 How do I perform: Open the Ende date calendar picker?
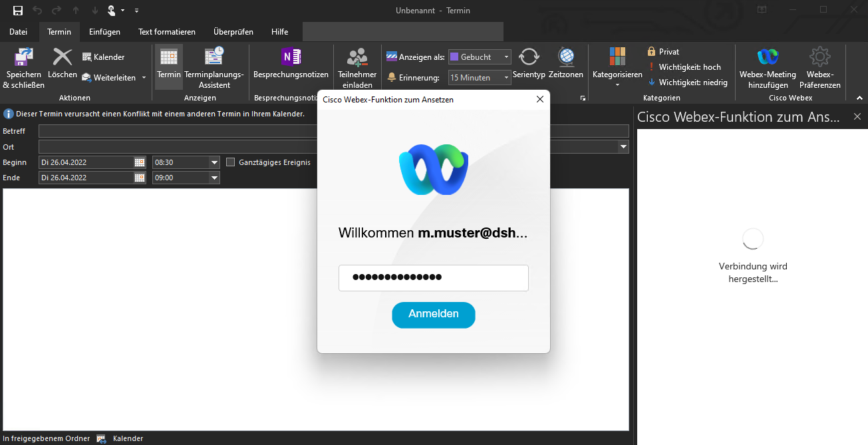[x=140, y=178]
